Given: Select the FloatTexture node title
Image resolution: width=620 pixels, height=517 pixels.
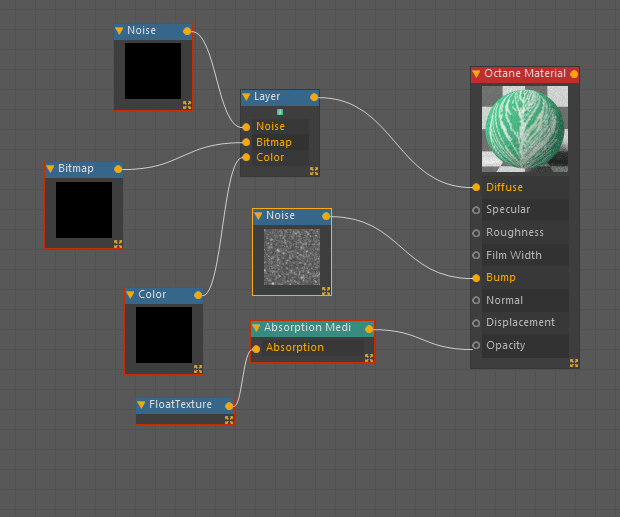Looking at the screenshot, I should pos(180,404).
